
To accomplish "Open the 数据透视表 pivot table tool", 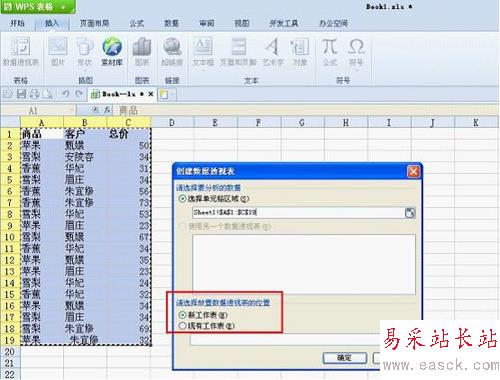I will click(21, 51).
